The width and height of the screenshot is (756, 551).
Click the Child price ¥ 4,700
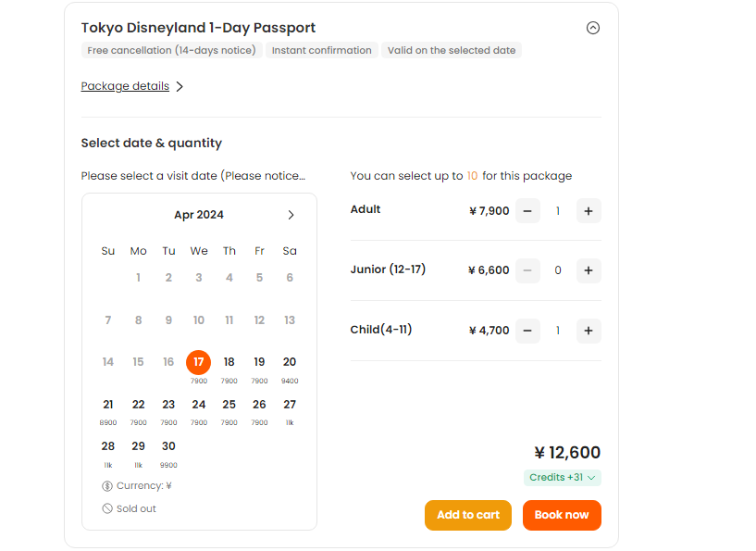click(x=489, y=331)
